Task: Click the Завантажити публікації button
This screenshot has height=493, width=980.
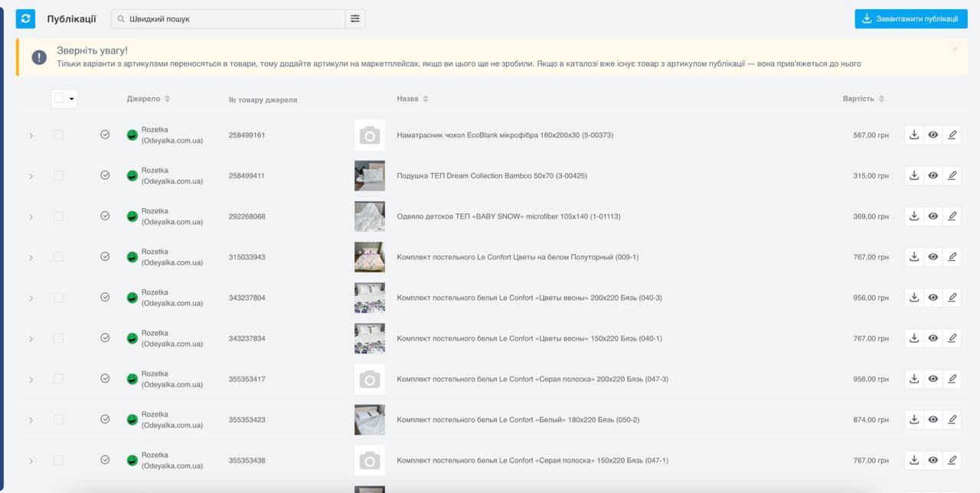Action: [x=910, y=19]
